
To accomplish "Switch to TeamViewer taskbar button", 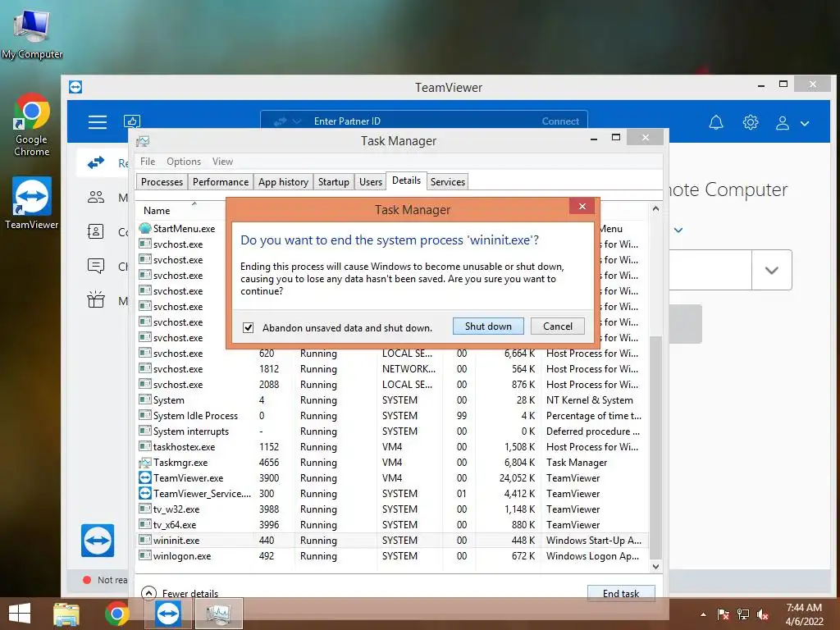I will (167, 614).
